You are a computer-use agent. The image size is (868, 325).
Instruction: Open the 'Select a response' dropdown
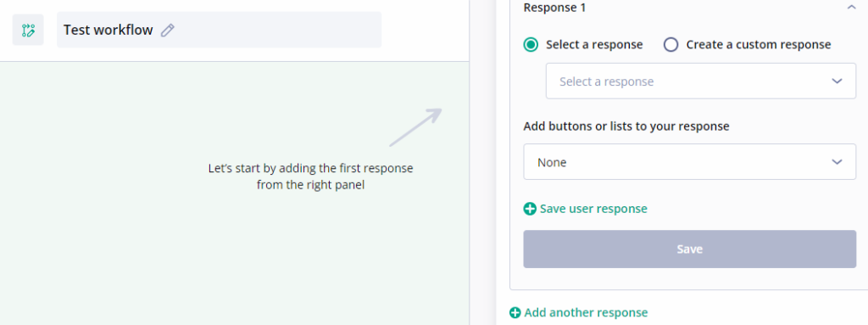701,81
